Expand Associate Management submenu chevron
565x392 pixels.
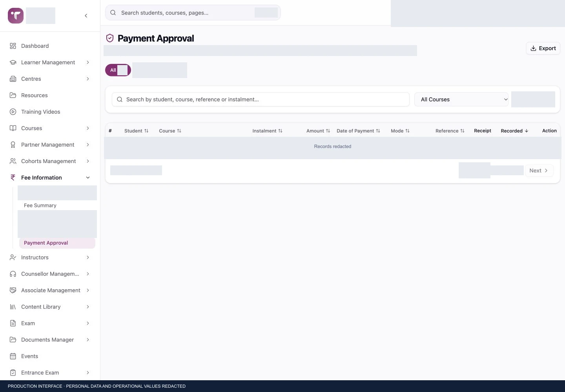[88, 290]
